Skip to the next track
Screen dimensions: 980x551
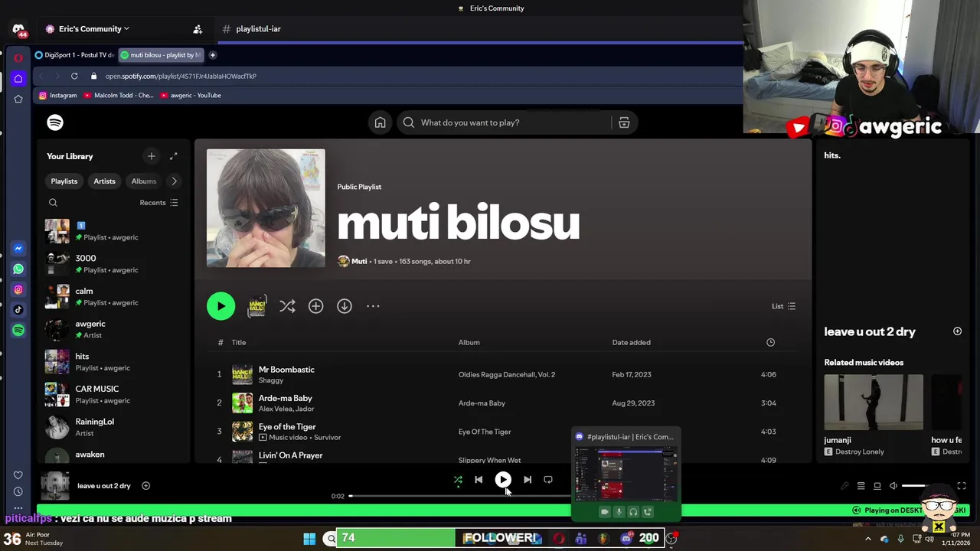528,480
